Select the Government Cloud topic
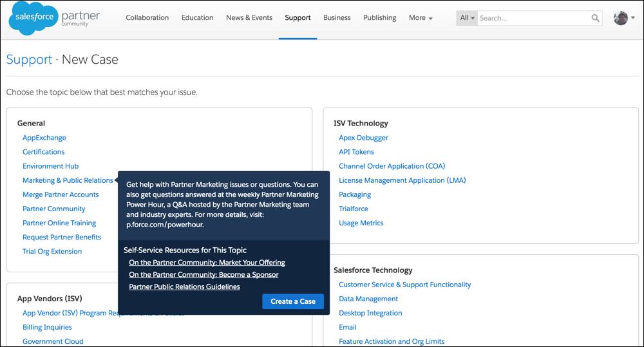The height and width of the screenshot is (347, 644). click(x=53, y=341)
